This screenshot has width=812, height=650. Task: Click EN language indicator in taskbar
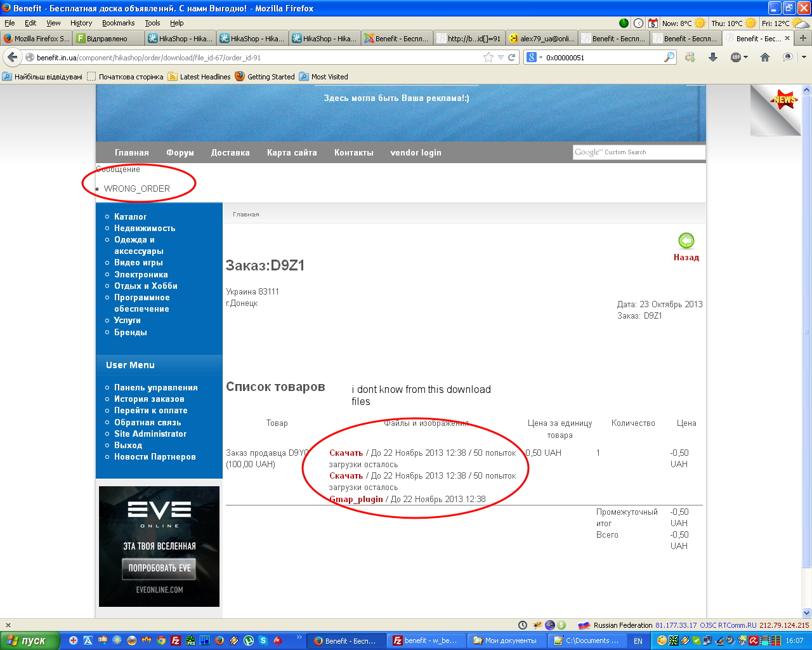(638, 641)
